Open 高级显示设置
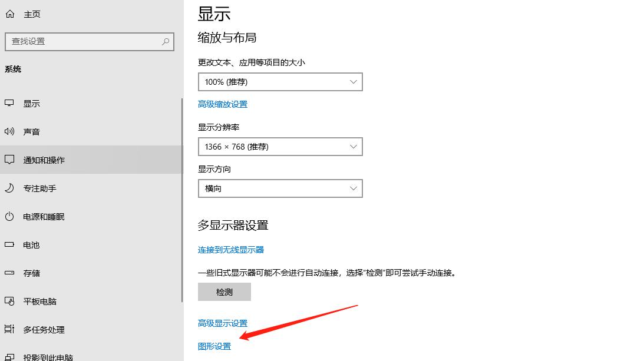 [223, 323]
